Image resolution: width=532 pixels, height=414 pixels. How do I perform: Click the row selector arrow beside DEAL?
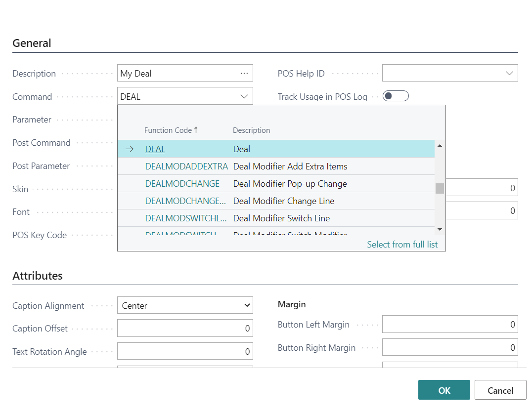click(130, 149)
